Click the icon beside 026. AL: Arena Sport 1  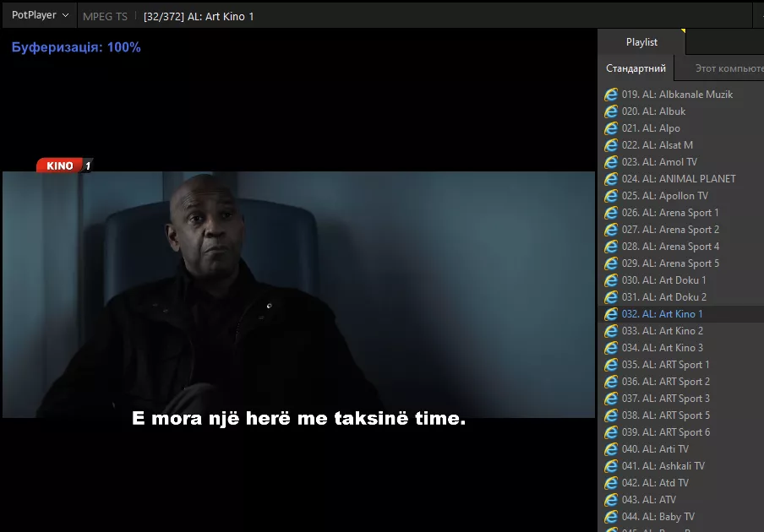tap(611, 213)
